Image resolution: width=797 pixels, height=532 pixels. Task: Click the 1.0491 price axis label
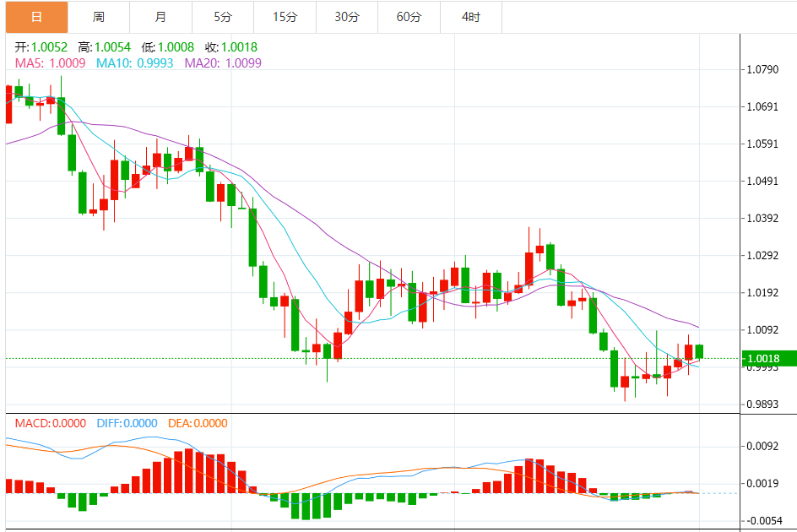[x=762, y=181]
